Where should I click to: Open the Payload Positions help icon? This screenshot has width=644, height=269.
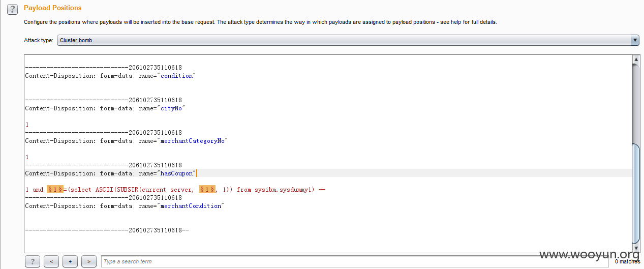click(13, 10)
